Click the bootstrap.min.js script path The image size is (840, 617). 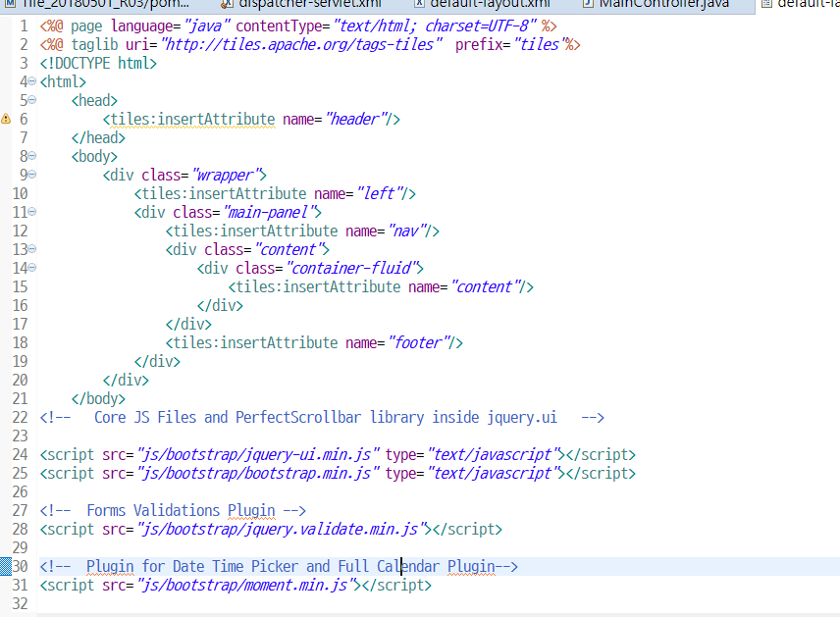point(259,474)
